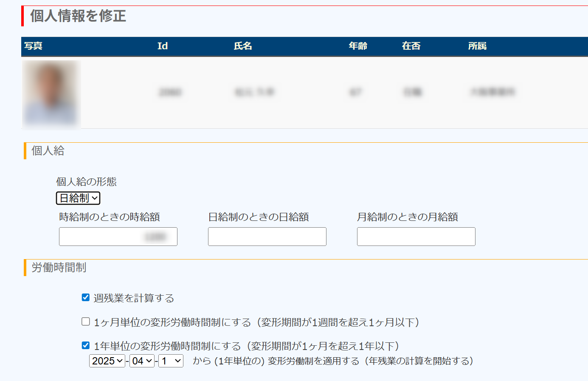Click the 所属 column header
Screen dimensions: 588x381
[x=477, y=46]
